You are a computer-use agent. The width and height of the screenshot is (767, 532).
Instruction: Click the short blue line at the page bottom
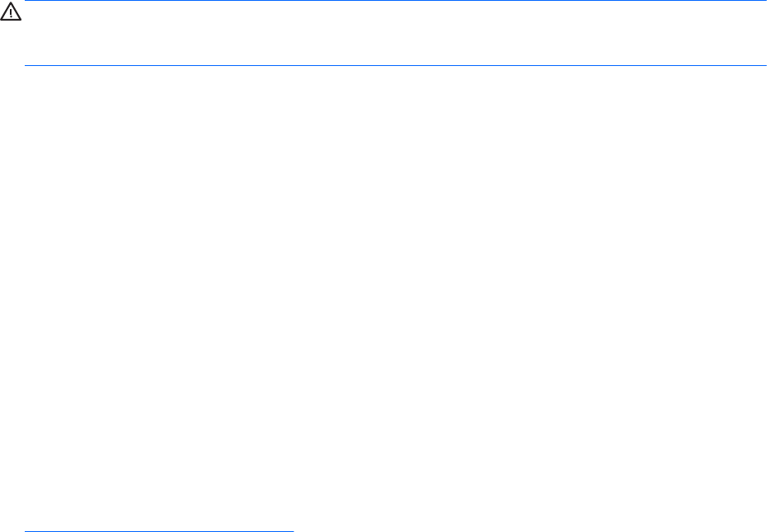159,531
